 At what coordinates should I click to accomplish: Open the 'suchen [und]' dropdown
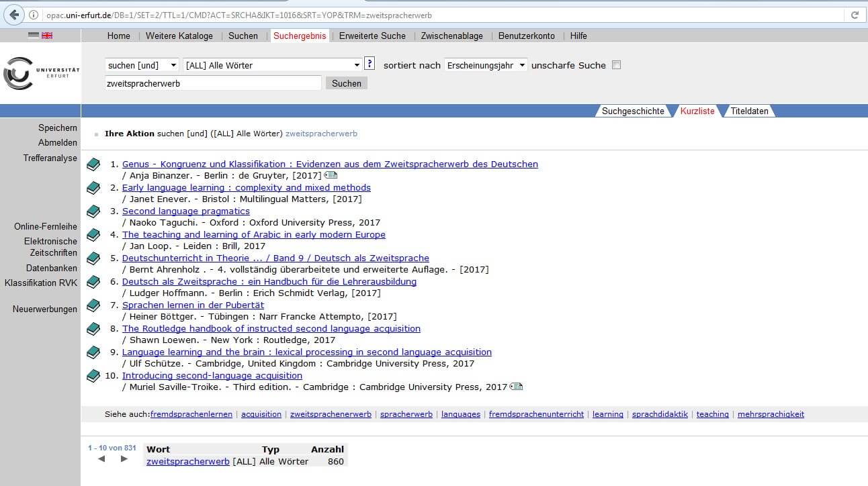click(142, 65)
